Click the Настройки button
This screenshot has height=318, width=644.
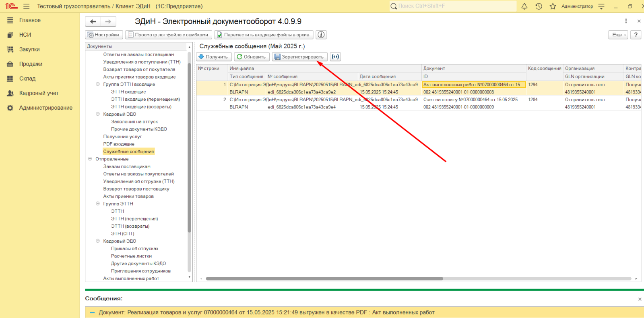click(x=103, y=35)
